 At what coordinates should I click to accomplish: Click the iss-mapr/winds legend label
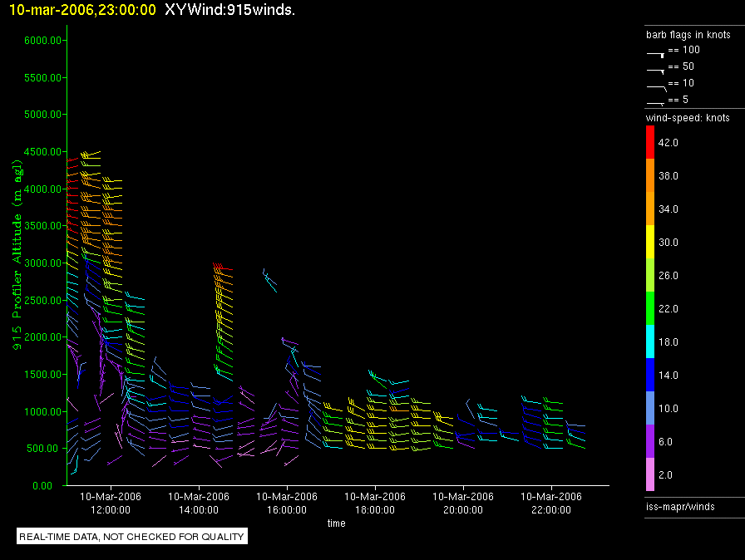[680, 506]
